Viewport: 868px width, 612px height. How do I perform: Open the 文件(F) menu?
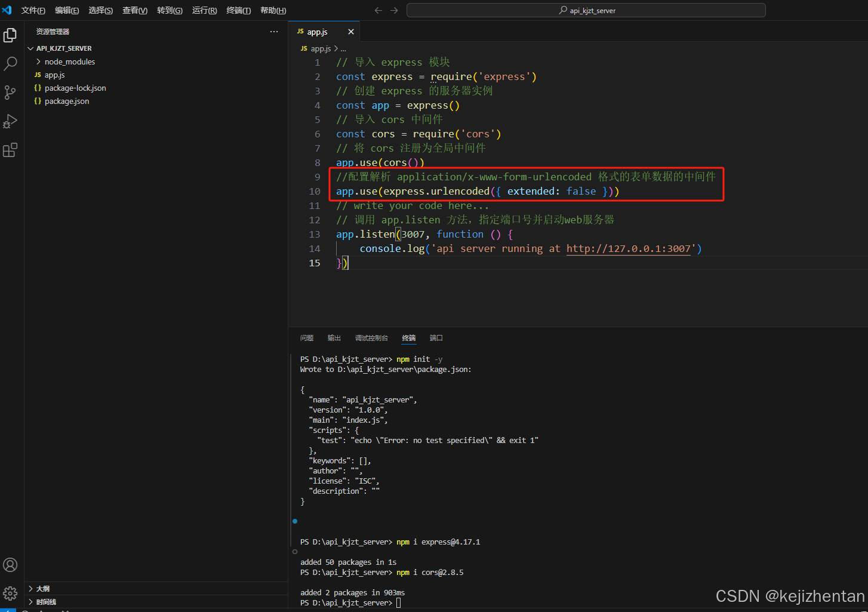pos(33,10)
